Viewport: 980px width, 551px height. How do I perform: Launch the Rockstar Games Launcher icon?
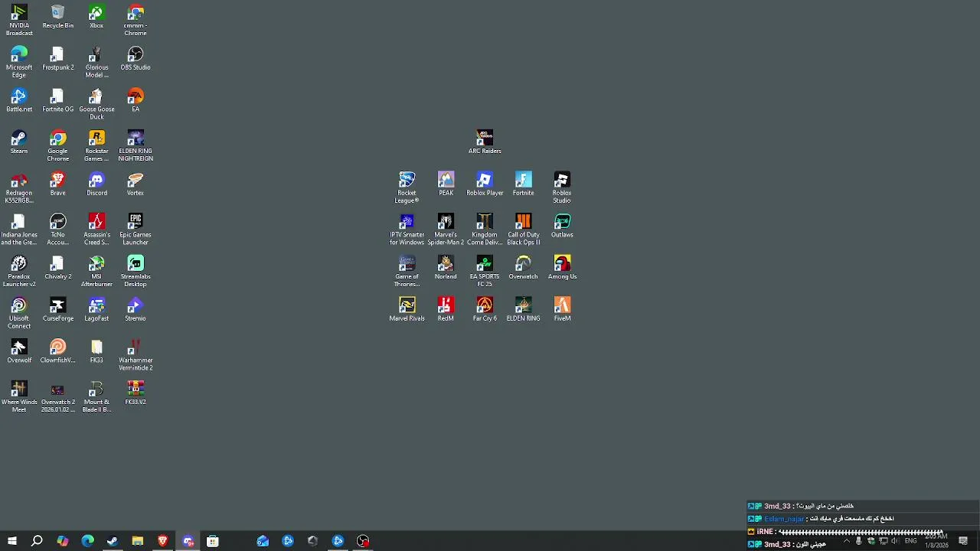coord(96,145)
